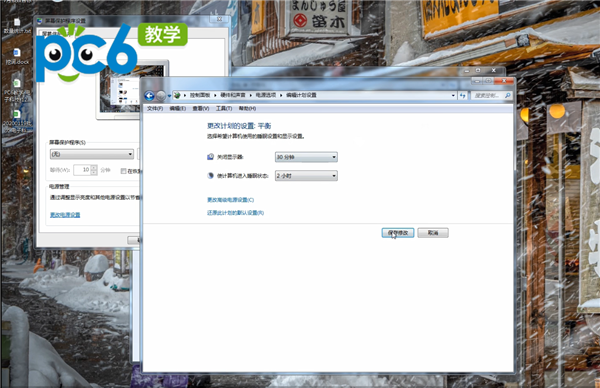Click the 取消 button in power plan settings

[x=433, y=233]
